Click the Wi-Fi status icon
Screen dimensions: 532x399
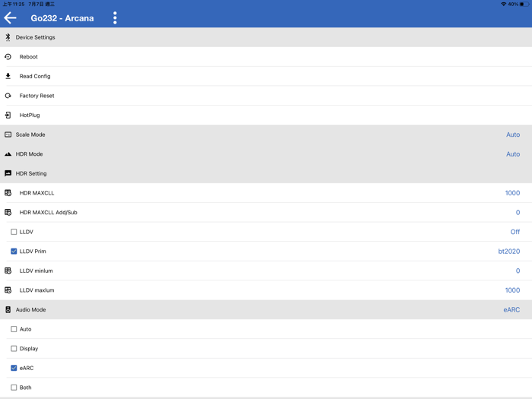pyautogui.click(x=503, y=4)
